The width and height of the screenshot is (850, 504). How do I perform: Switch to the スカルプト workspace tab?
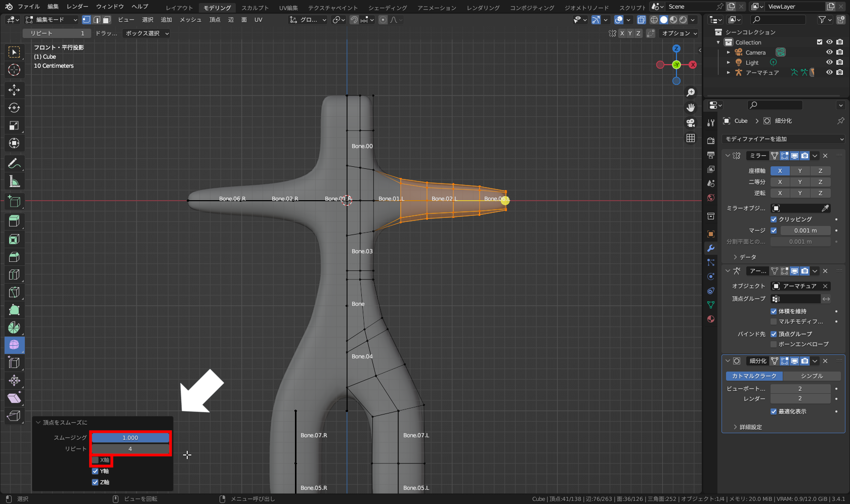pos(254,8)
